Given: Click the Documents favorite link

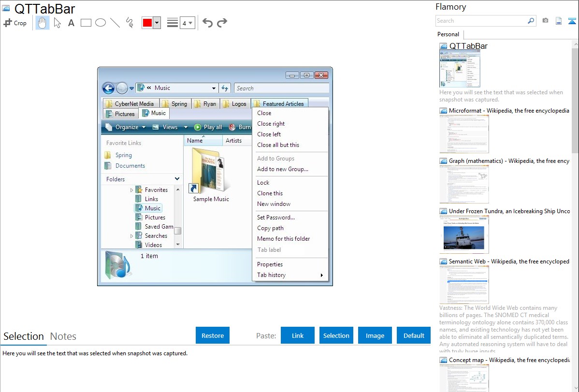Looking at the screenshot, I should tap(130, 166).
